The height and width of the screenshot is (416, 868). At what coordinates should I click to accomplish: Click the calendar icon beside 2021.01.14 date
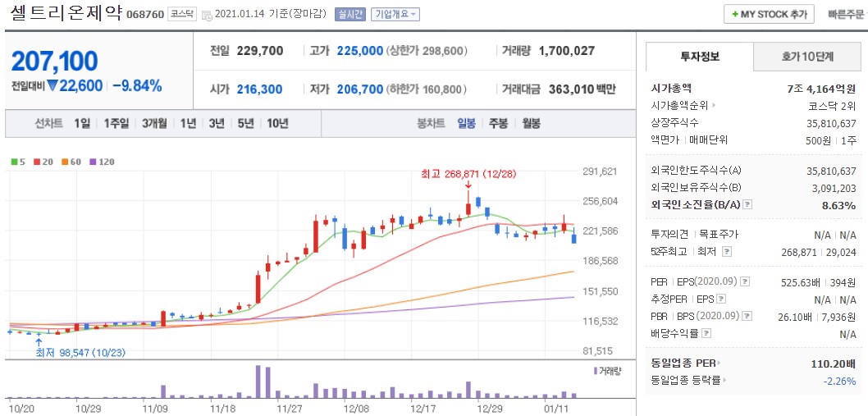pyautogui.click(x=207, y=15)
